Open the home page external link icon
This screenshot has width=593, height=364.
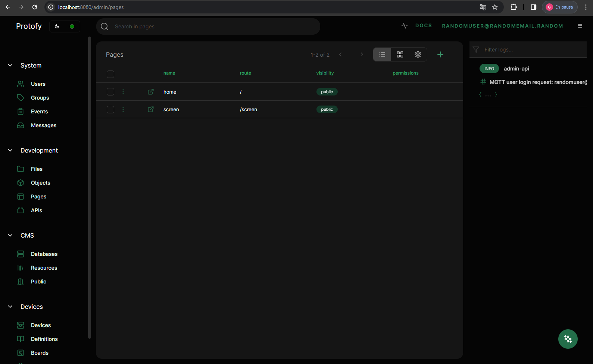151,92
